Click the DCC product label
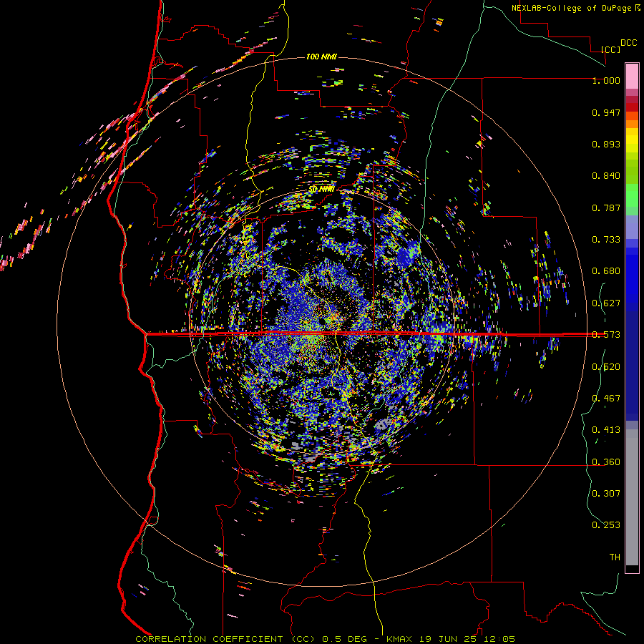644x644 pixels. [x=628, y=43]
